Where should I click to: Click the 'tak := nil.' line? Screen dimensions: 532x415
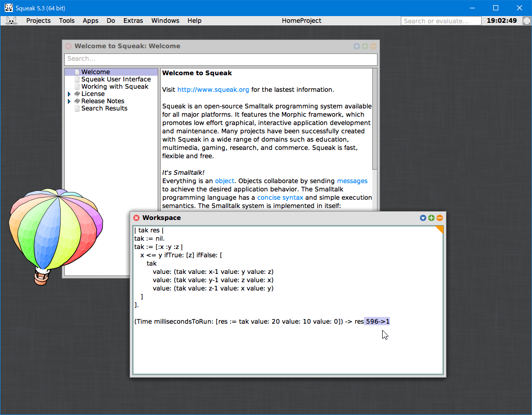tap(150, 239)
